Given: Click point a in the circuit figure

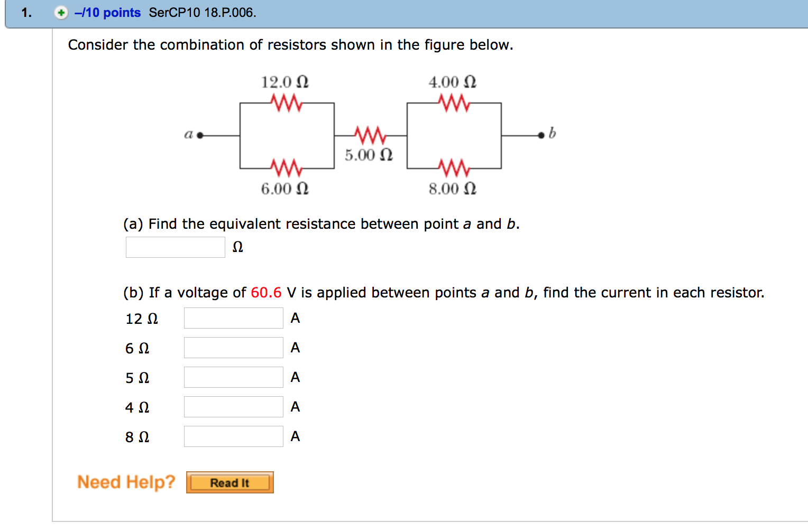Looking at the screenshot, I should [x=199, y=135].
